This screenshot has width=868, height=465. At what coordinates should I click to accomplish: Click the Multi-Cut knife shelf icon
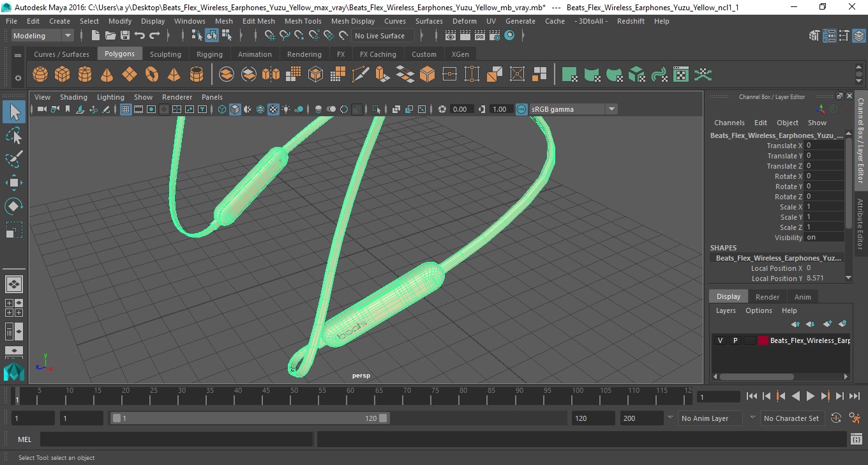tap(361, 75)
